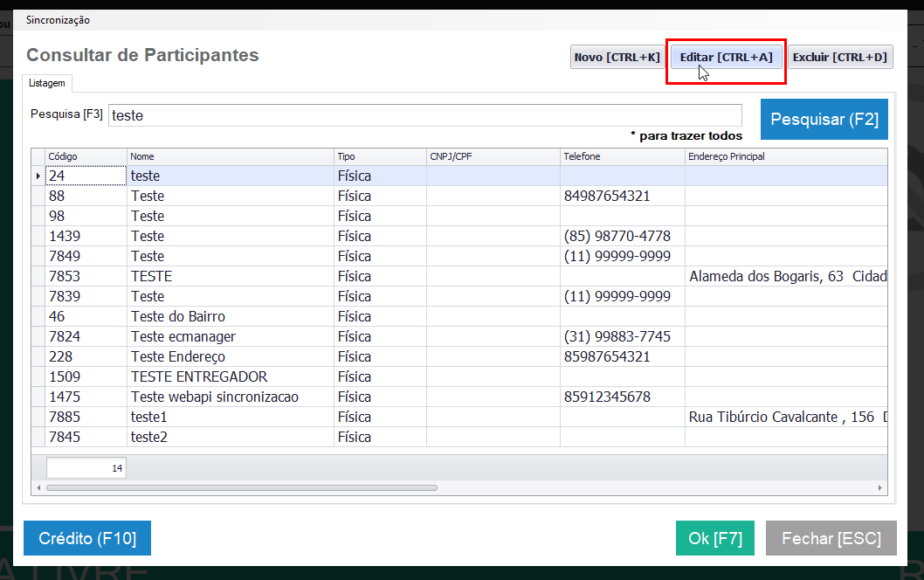Sort by the Código column header
The image size is (924, 580).
tap(86, 156)
